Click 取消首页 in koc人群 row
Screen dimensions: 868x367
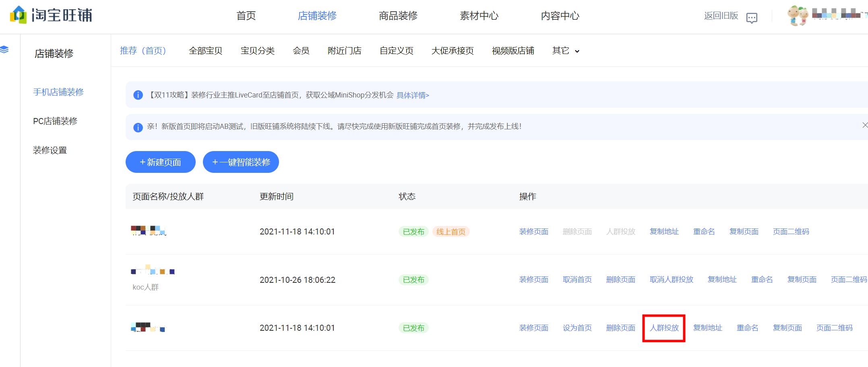point(577,280)
